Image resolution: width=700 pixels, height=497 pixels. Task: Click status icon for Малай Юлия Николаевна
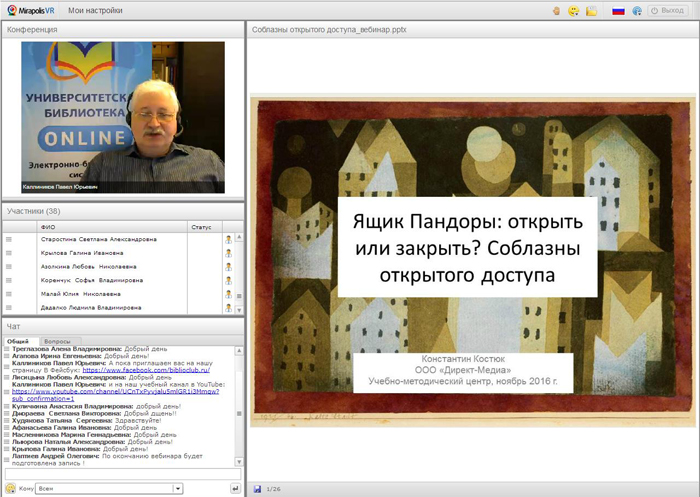click(x=228, y=294)
